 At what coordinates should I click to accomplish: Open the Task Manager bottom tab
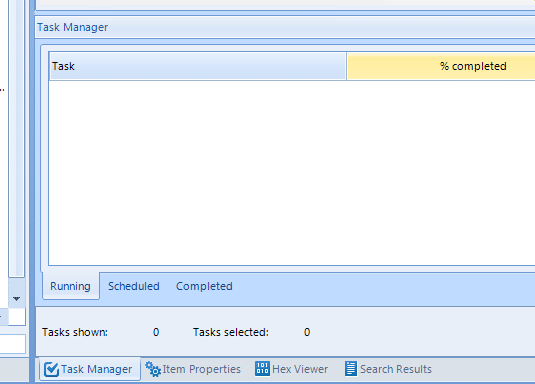90,369
